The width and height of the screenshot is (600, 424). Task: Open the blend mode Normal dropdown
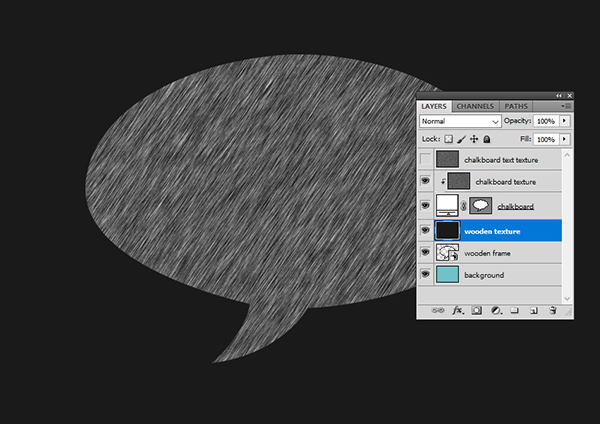(x=460, y=120)
